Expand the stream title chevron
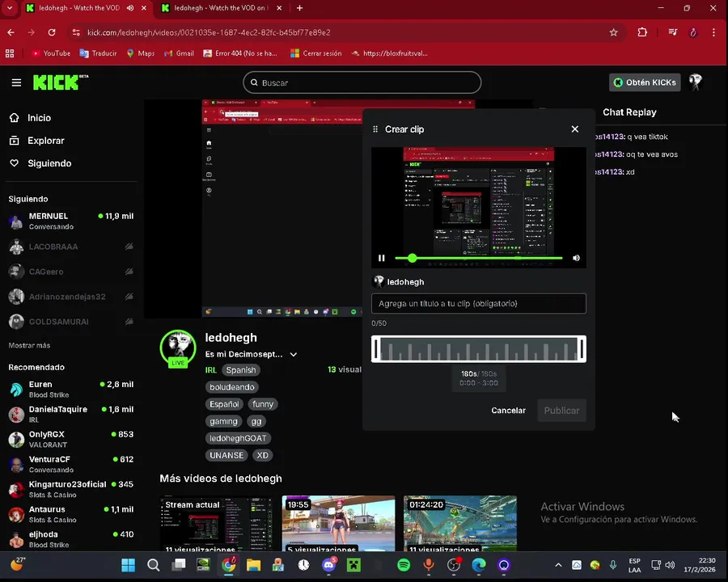Image resolution: width=728 pixels, height=582 pixels. pyautogui.click(x=294, y=355)
